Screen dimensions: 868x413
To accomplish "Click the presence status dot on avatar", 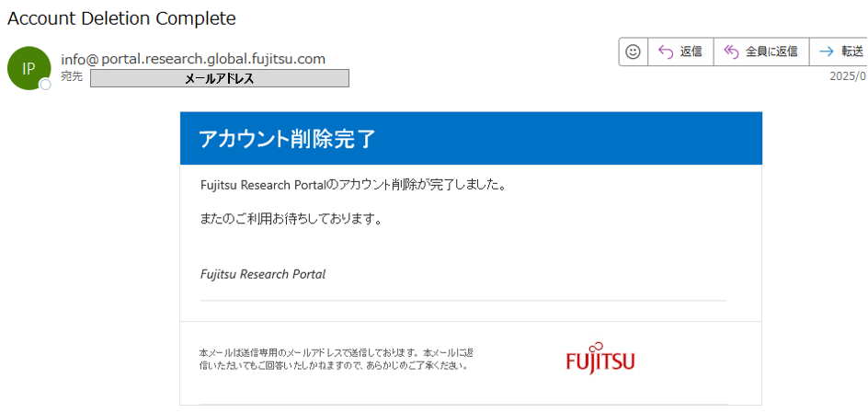I will click(x=45, y=84).
